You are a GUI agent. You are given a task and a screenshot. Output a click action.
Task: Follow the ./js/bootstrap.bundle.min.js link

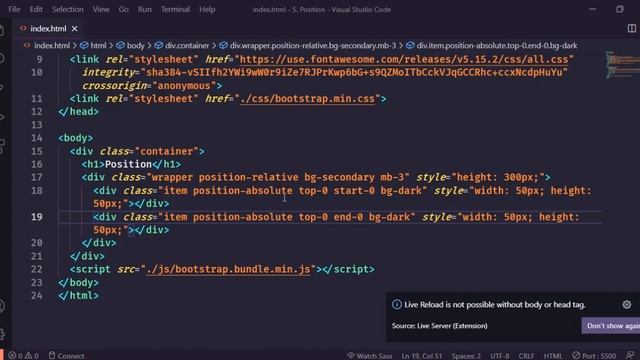point(228,269)
